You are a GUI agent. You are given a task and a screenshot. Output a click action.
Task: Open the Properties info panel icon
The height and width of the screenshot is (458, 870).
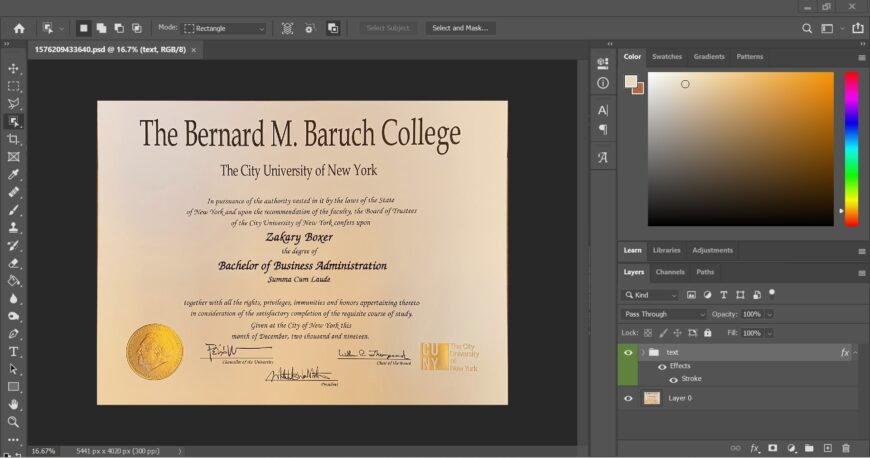[x=603, y=83]
